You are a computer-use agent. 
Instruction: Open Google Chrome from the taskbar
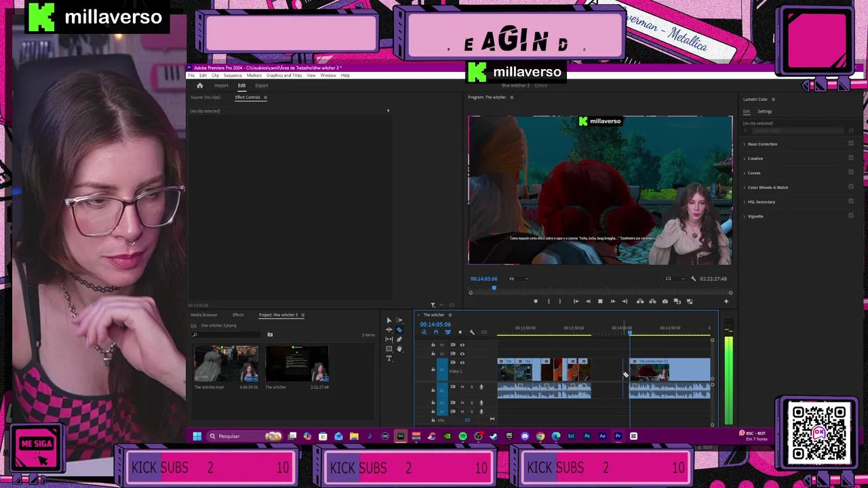click(x=540, y=436)
